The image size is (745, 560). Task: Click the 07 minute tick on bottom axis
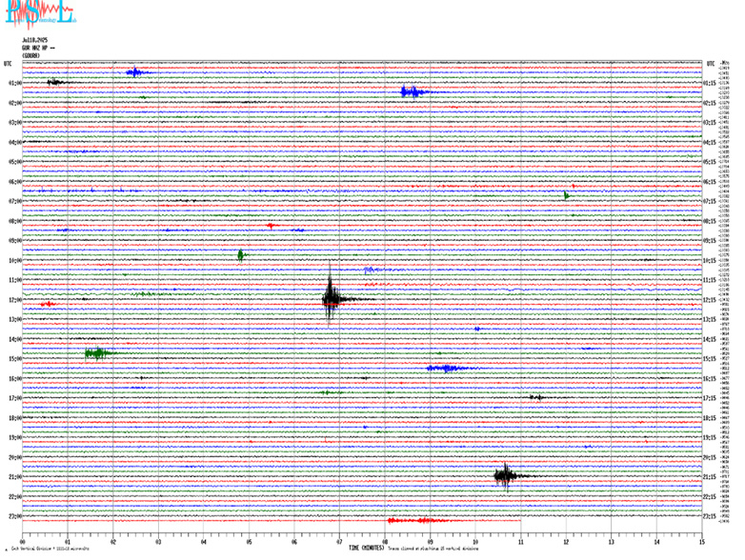pyautogui.click(x=339, y=543)
